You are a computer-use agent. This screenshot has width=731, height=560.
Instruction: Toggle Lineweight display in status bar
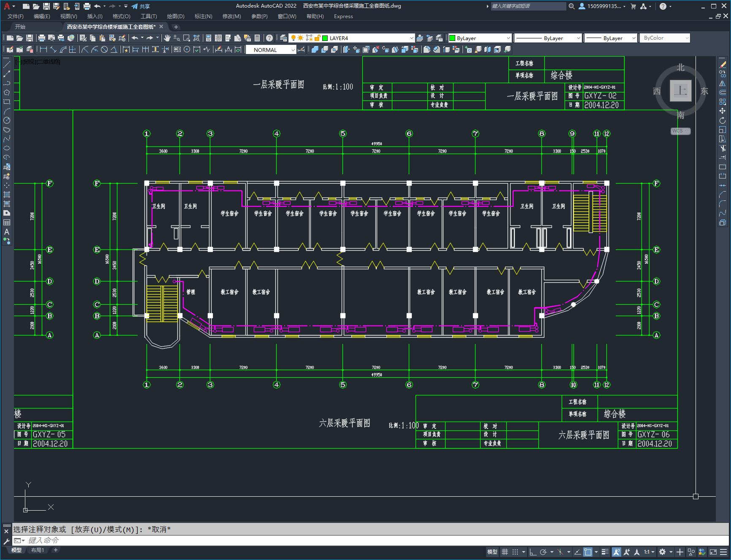[605, 552]
